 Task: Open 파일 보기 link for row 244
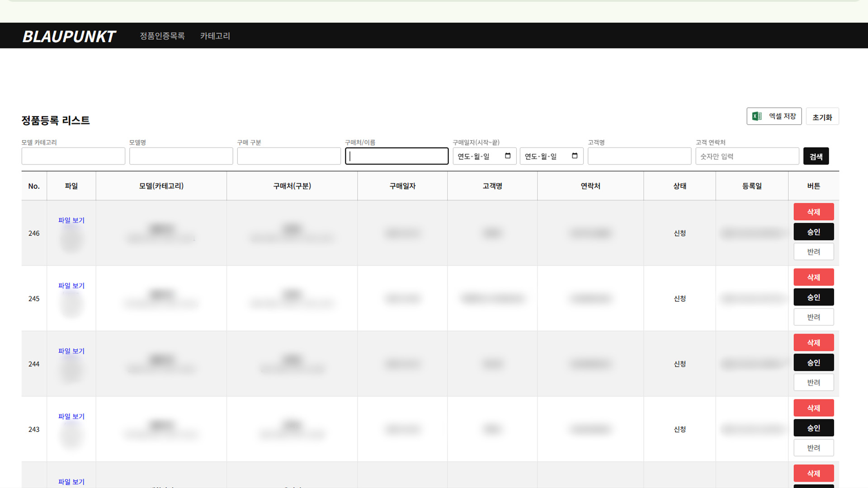71,351
